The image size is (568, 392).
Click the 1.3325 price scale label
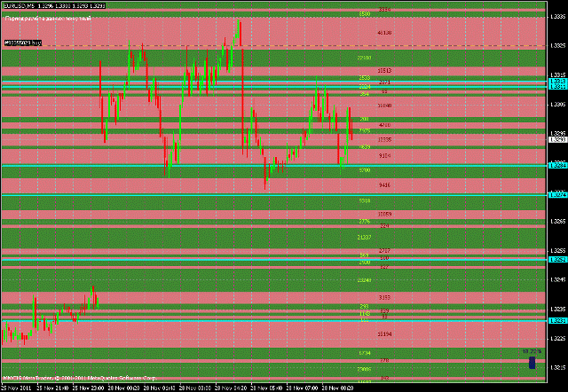(558, 45)
